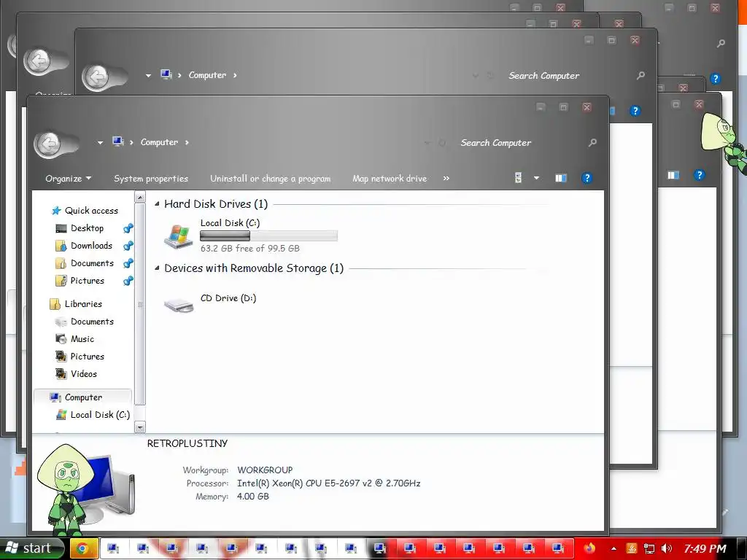Expand chevron before Computer in front address bar
Image resolution: width=747 pixels, height=560 pixels.
tap(131, 142)
